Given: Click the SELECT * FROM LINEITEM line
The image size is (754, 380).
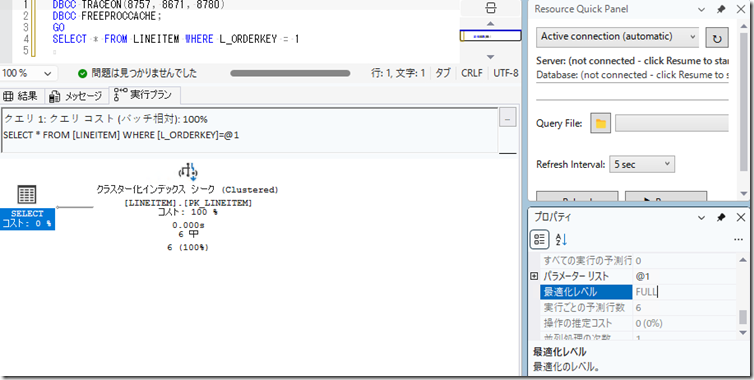Looking at the screenshot, I should click(176, 39).
